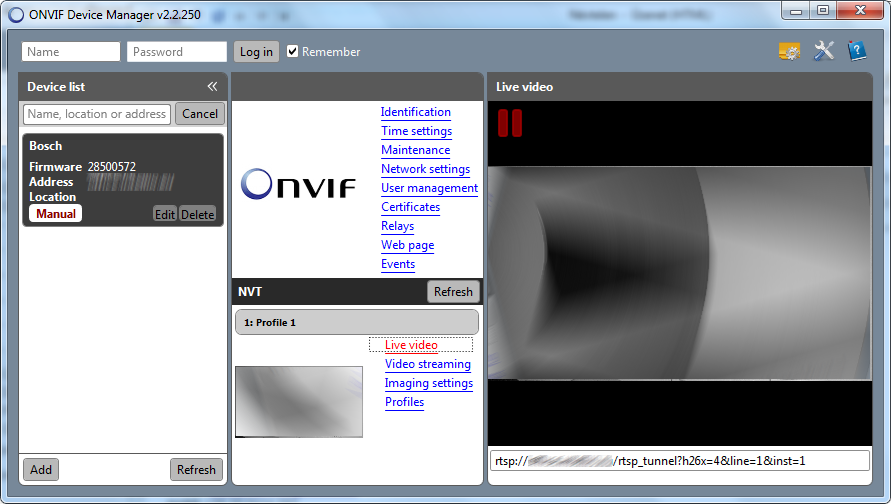Click the Log in button
Image resolution: width=891 pixels, height=504 pixels.
pos(256,52)
